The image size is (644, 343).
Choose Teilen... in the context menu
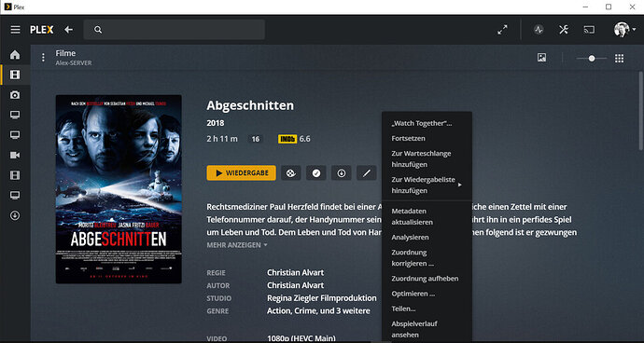(x=427, y=309)
